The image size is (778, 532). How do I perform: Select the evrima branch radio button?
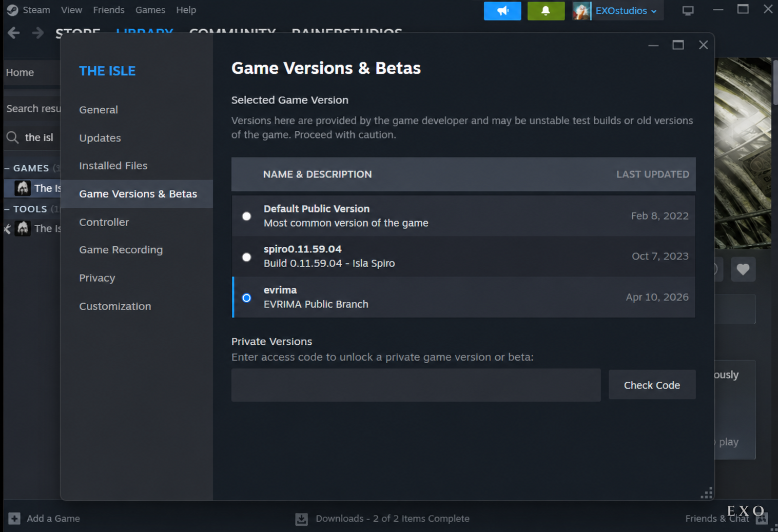pyautogui.click(x=247, y=298)
